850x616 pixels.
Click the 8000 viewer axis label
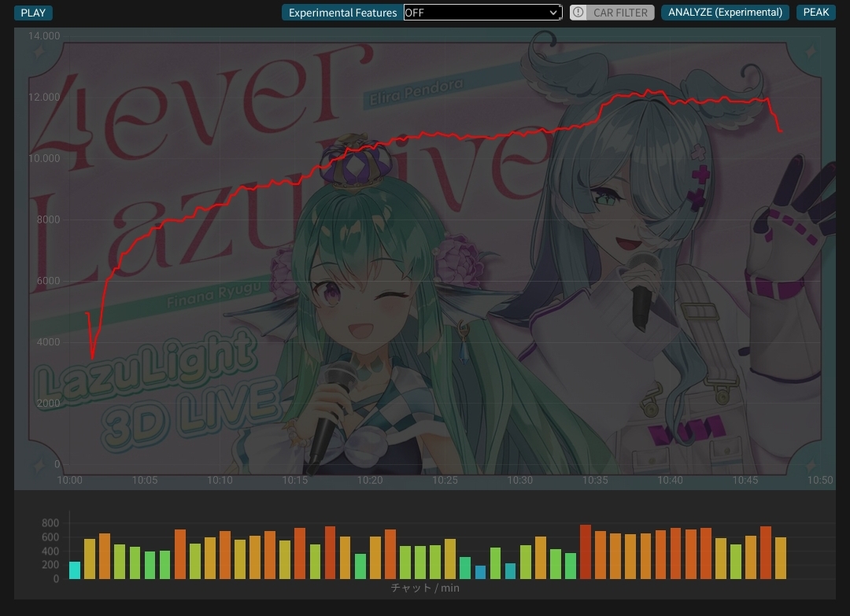tap(48, 219)
